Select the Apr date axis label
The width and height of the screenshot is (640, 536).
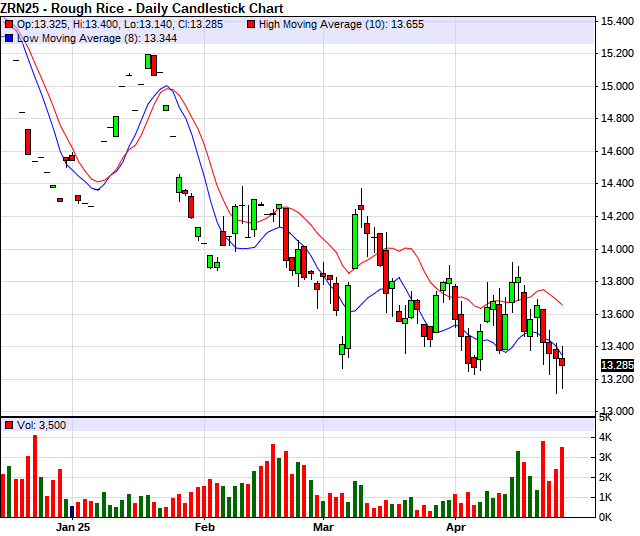[x=456, y=525]
